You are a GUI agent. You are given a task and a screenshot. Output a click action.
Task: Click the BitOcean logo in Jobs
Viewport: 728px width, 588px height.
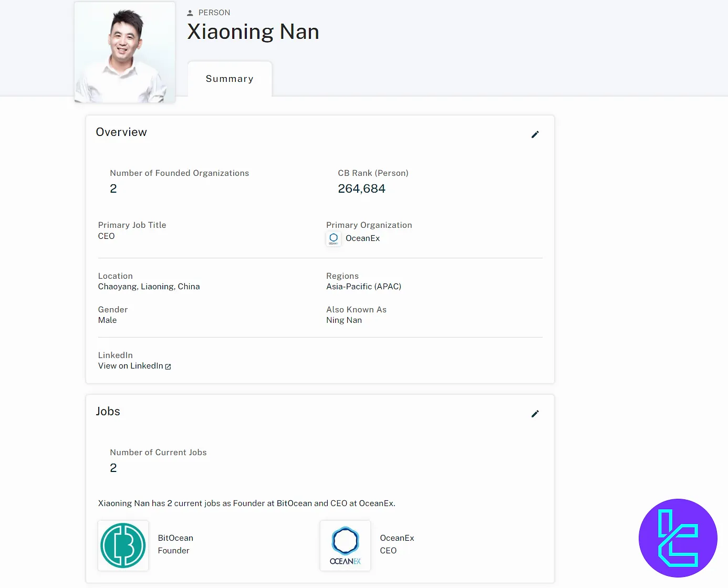click(x=123, y=545)
